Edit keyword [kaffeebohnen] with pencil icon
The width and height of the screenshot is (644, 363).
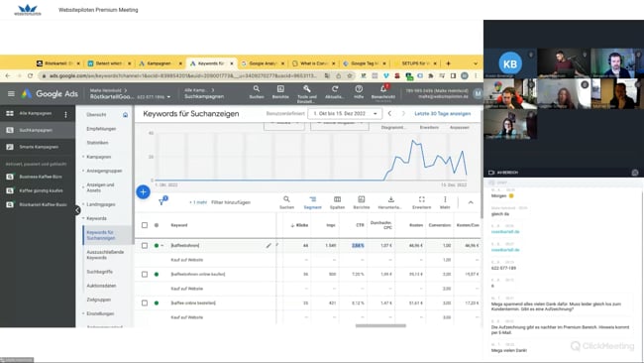(268, 245)
